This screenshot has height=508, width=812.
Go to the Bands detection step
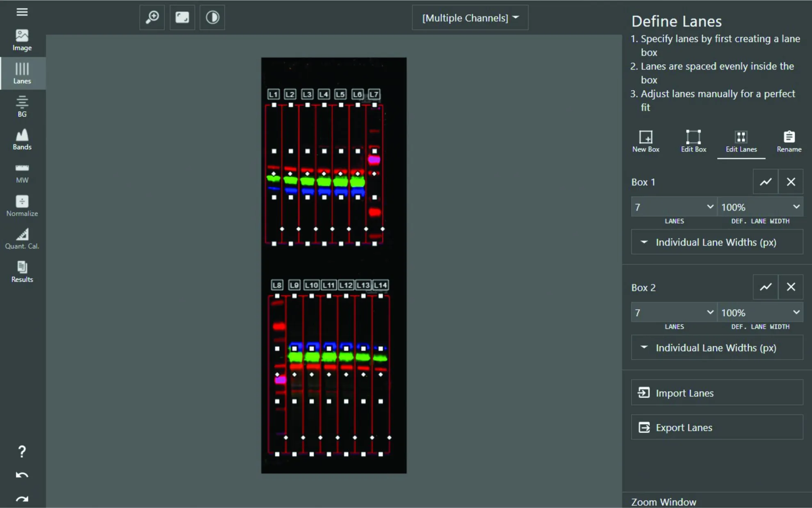[x=22, y=139]
